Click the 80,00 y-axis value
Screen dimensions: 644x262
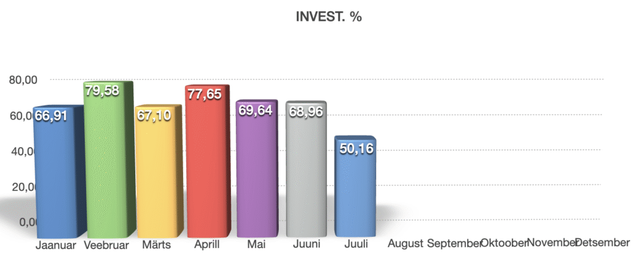pyautogui.click(x=23, y=80)
